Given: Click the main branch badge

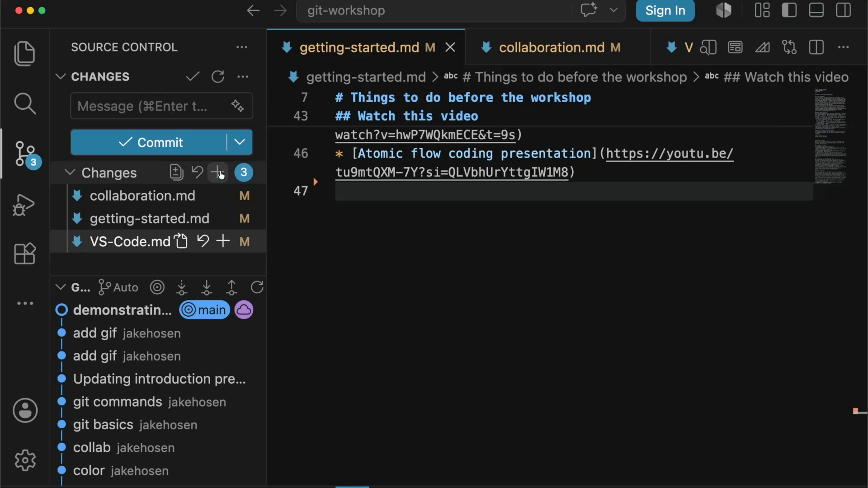Looking at the screenshot, I should point(205,310).
